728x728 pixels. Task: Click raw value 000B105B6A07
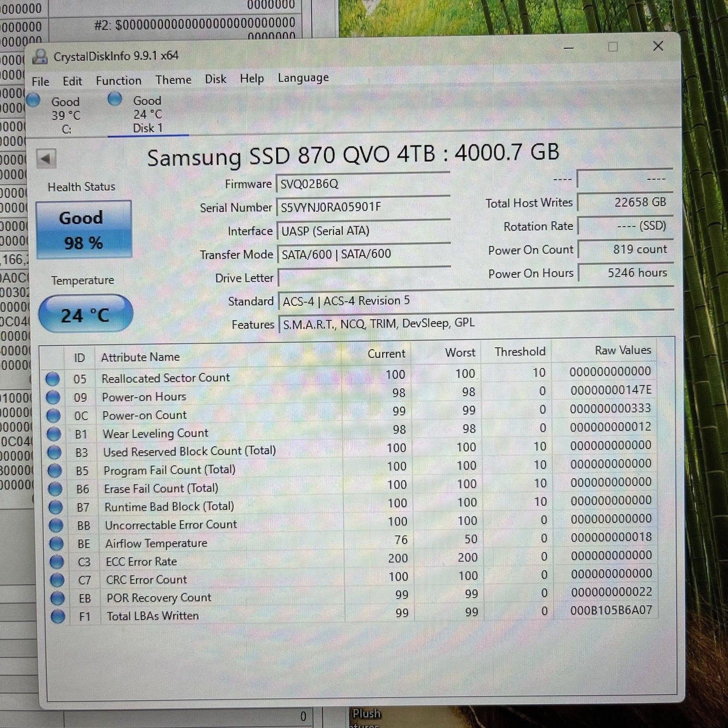pos(611,610)
